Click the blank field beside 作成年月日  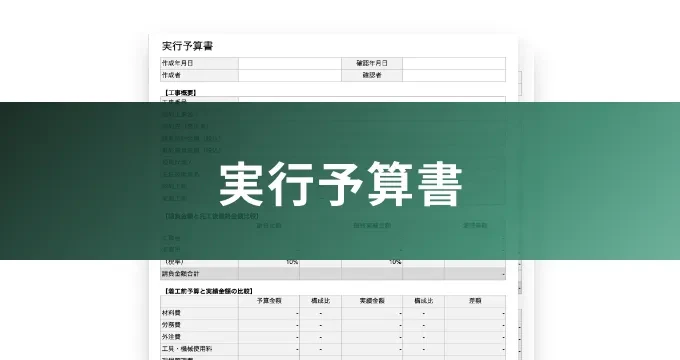290,63
